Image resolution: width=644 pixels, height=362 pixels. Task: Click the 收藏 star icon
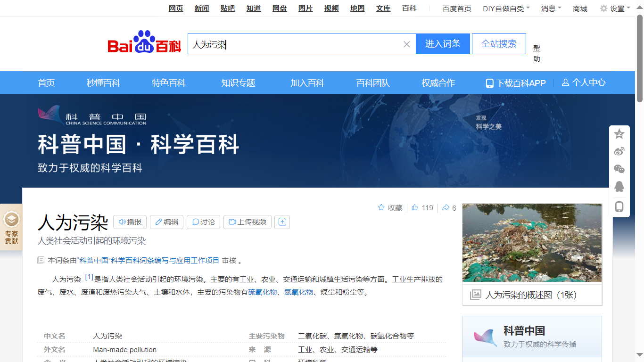click(381, 207)
